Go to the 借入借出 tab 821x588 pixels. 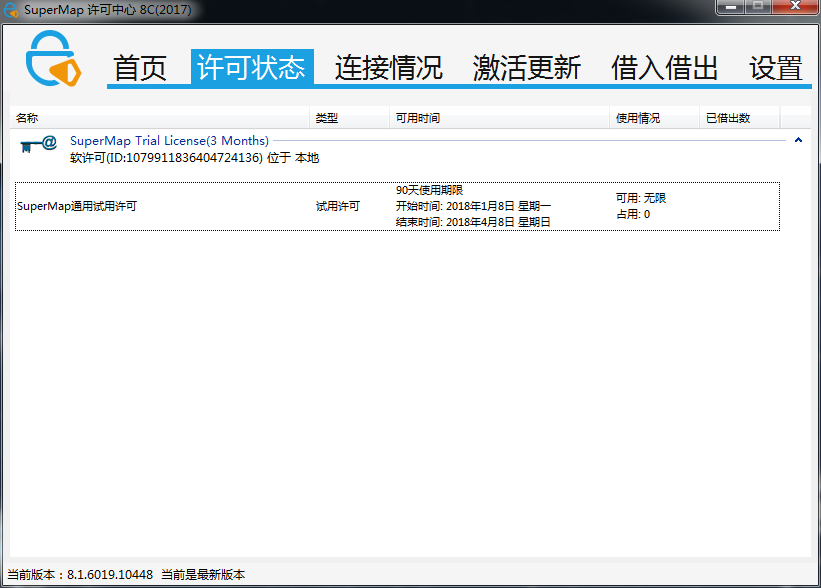click(x=664, y=68)
